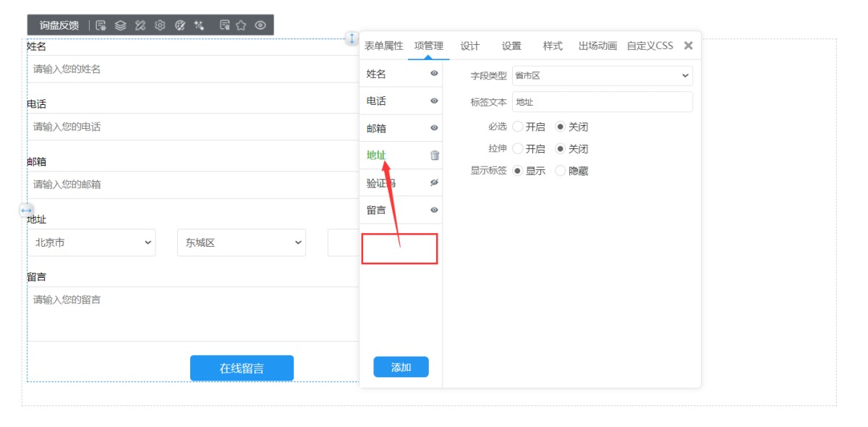Click the vertical resize handle icon
The image size is (868, 427).
coord(352,38)
